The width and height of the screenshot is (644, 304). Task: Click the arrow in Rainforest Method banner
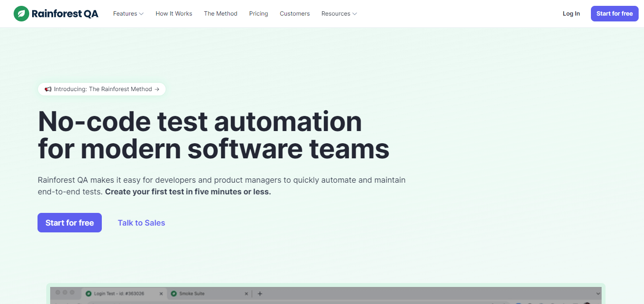157,89
